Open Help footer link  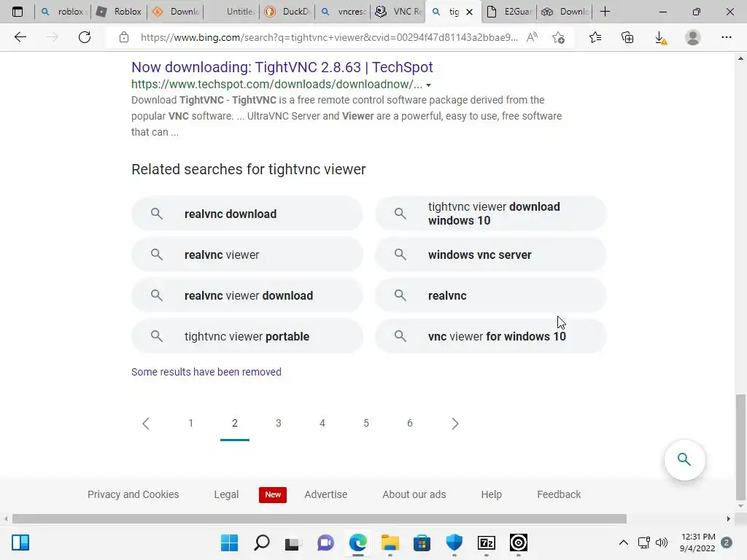pyautogui.click(x=491, y=494)
